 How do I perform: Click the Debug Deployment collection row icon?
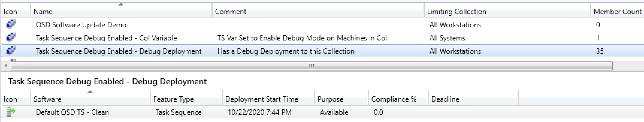(11, 51)
